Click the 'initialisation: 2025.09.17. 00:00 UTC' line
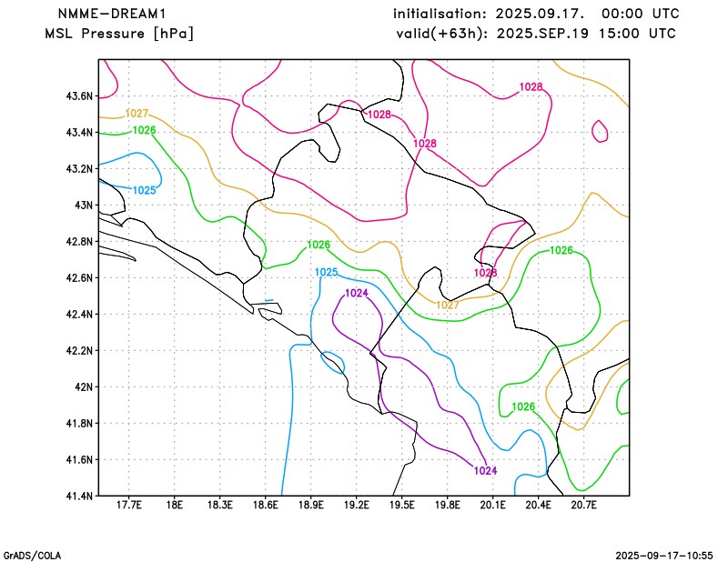728x562 pixels. [x=536, y=14]
